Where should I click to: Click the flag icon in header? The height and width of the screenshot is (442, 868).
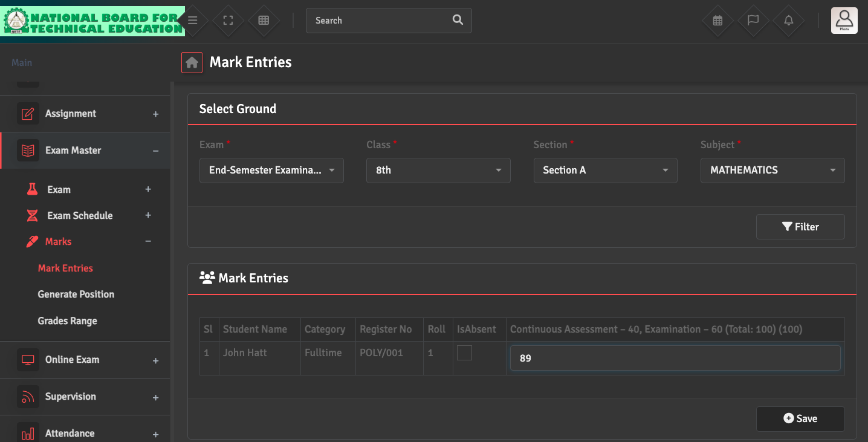click(x=753, y=21)
